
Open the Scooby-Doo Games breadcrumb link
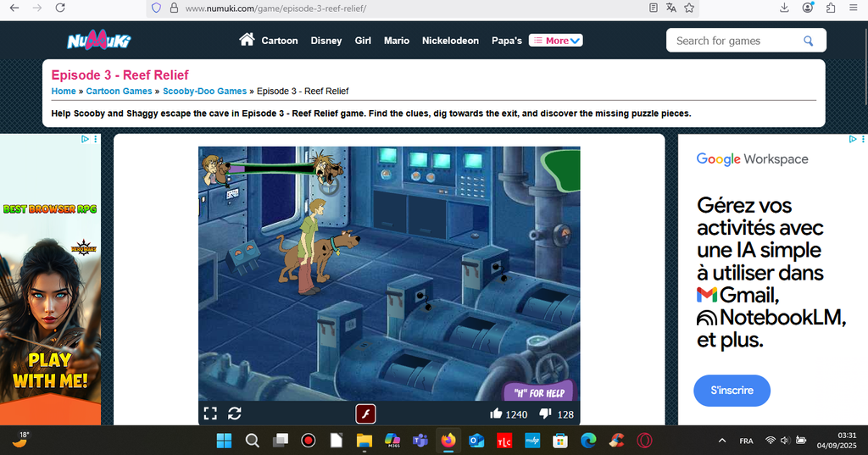(204, 91)
